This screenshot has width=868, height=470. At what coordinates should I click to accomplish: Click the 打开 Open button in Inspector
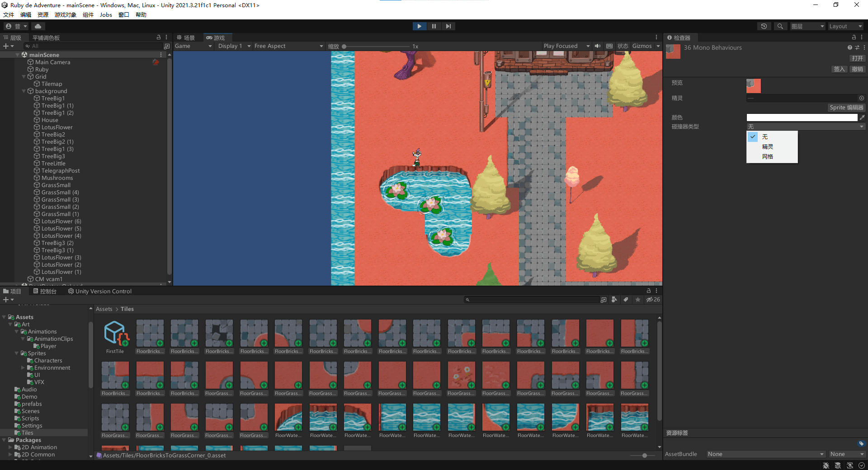[857, 58]
